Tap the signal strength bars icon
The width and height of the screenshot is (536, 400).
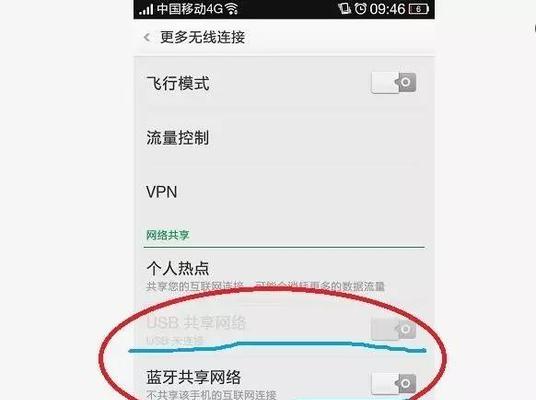(146, 9)
